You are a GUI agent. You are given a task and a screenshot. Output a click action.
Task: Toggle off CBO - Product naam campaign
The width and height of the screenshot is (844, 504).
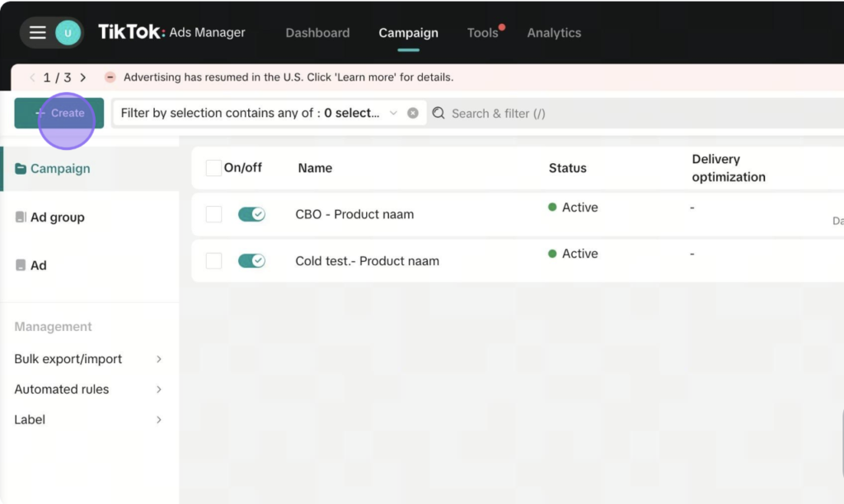251,214
